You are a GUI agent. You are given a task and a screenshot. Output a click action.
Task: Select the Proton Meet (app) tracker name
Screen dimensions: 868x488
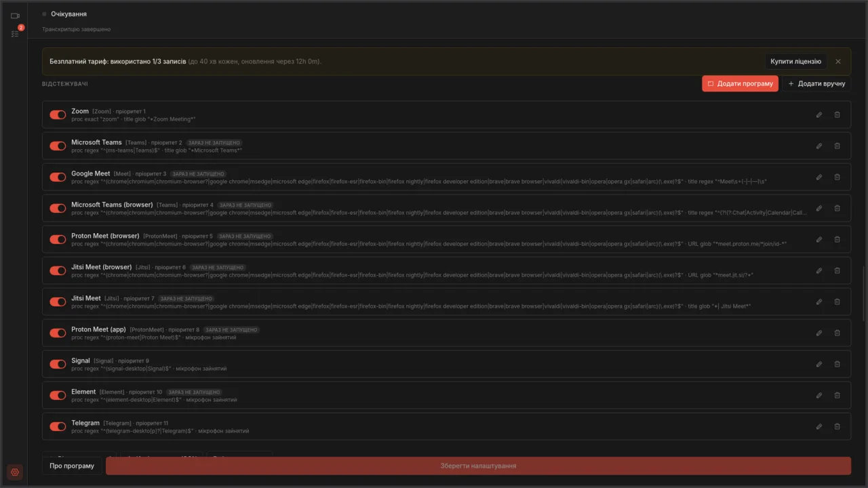pos(99,329)
